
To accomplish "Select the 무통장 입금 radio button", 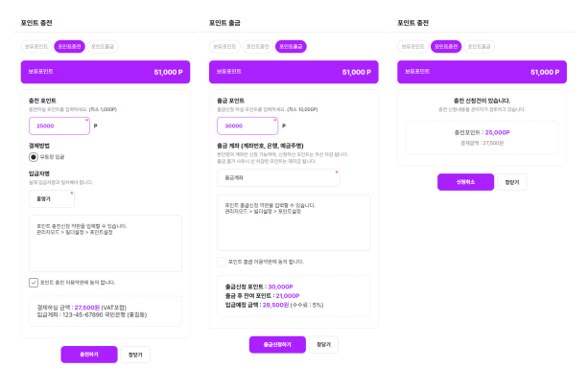I will pyautogui.click(x=34, y=157).
